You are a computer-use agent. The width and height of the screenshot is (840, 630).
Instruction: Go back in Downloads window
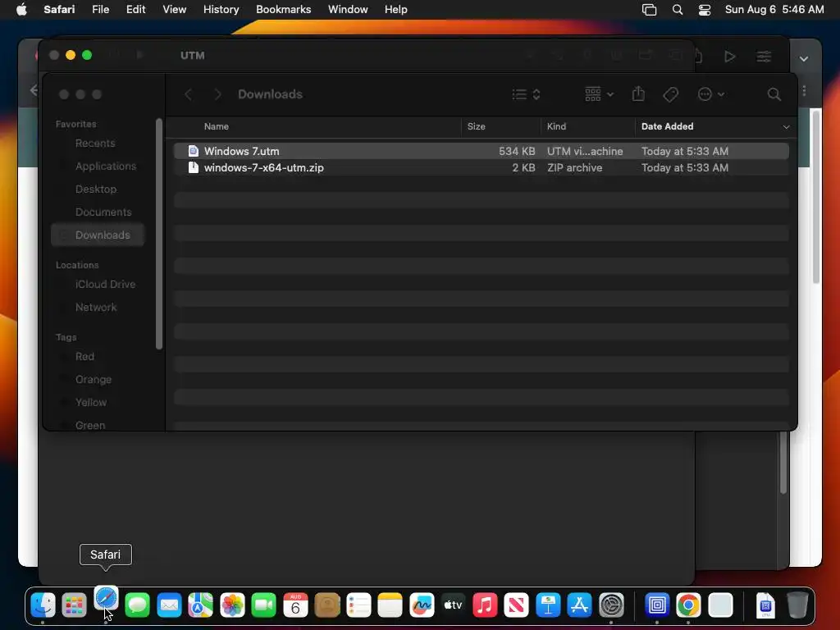click(188, 95)
